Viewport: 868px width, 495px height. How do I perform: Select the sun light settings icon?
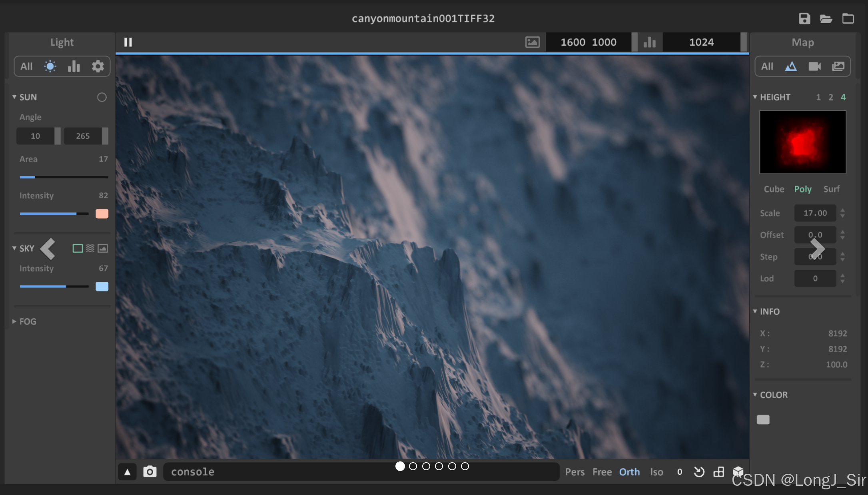[x=50, y=66]
